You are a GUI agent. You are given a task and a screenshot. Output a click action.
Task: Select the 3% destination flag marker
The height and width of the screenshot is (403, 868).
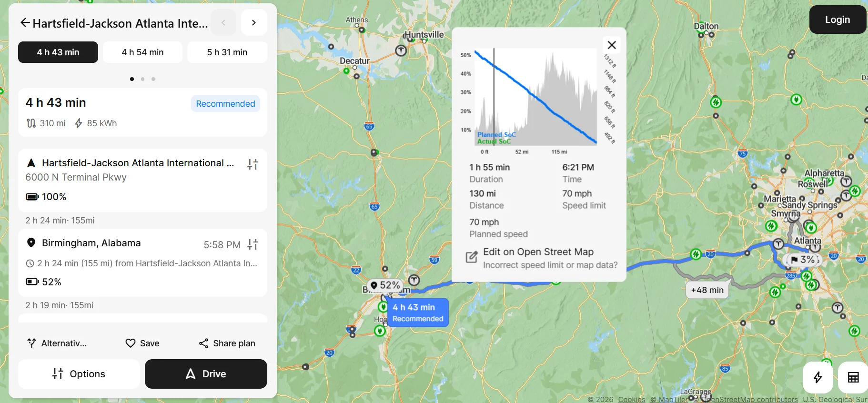point(802,260)
